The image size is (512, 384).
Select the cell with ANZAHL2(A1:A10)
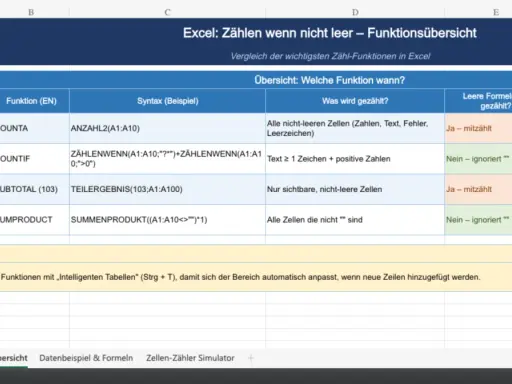167,128
